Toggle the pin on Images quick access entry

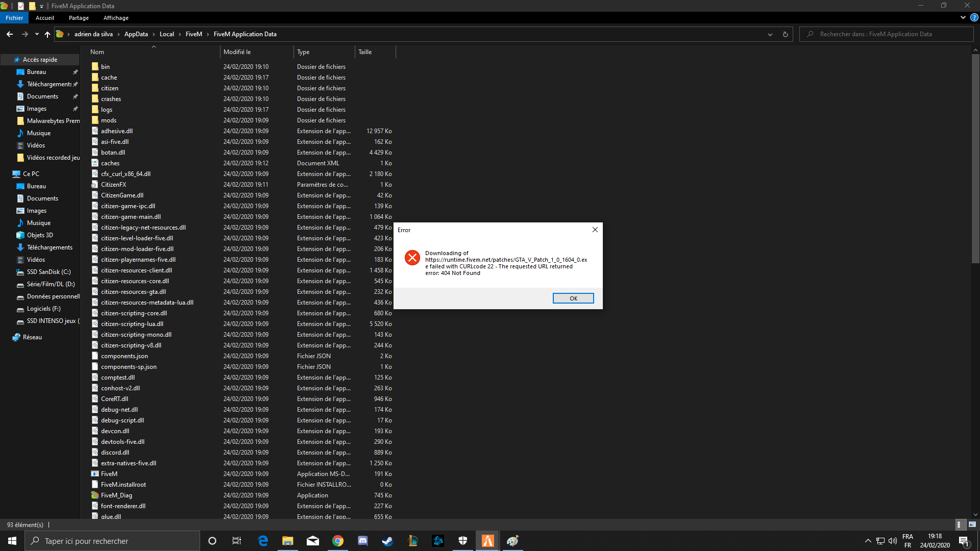(x=76, y=109)
